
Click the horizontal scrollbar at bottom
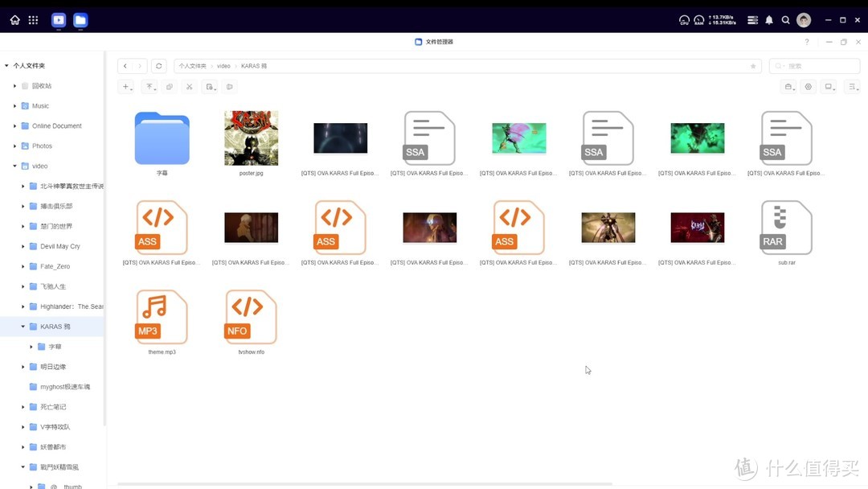point(362,484)
